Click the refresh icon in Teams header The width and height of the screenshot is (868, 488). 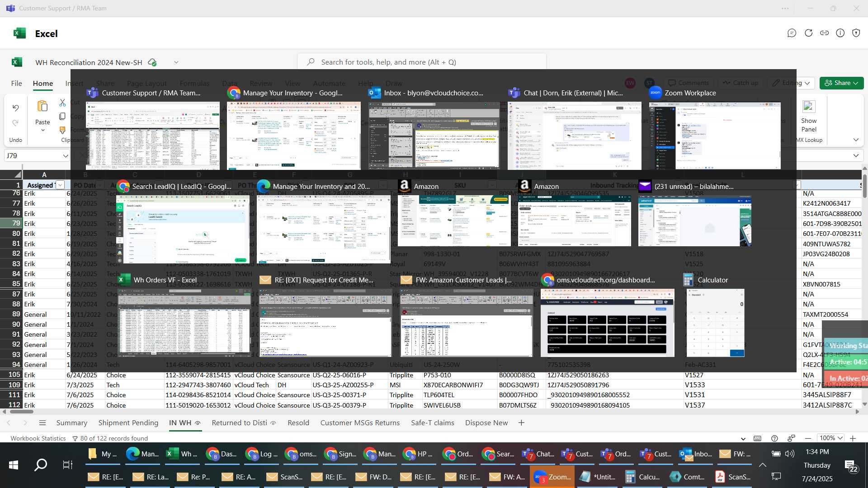tap(808, 33)
